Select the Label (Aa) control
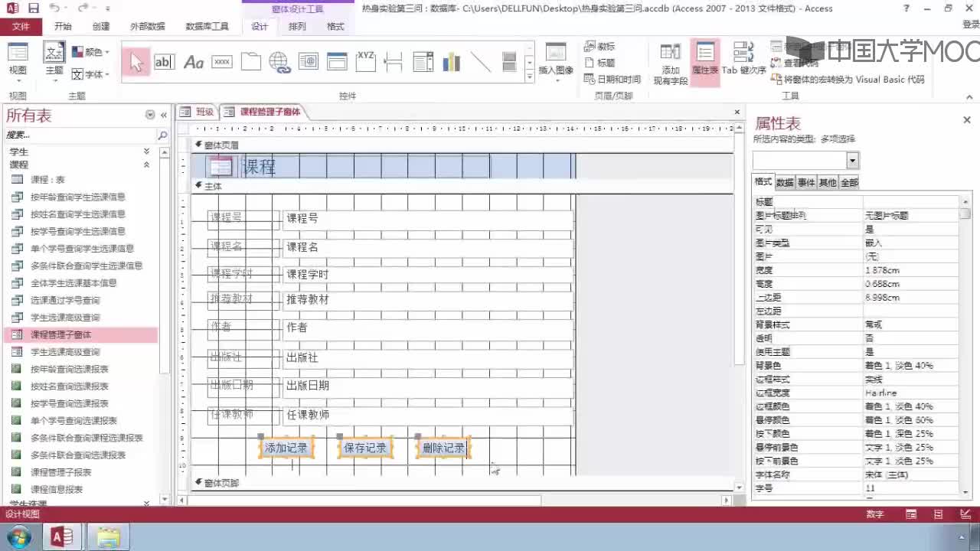Viewport: 980px width, 551px height. [194, 63]
